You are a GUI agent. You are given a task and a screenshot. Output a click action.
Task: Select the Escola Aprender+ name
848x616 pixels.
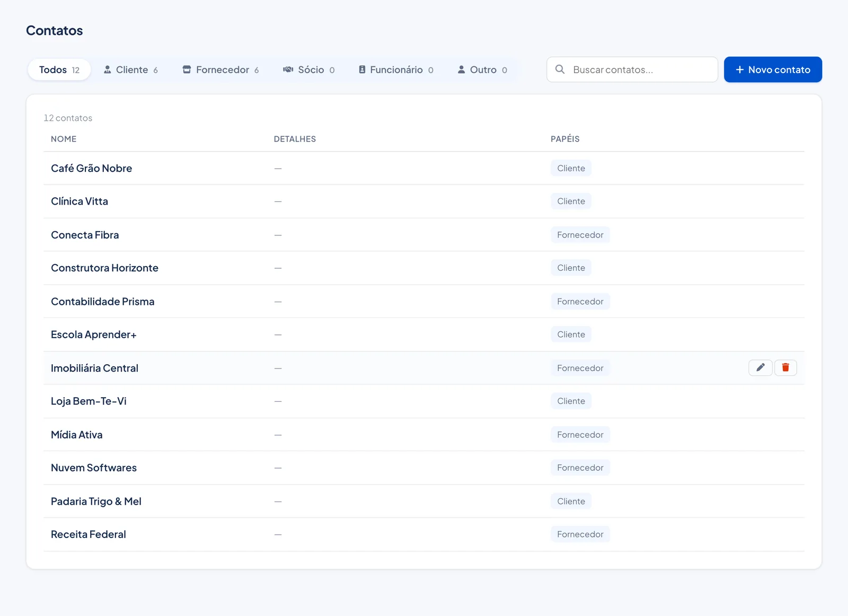(94, 335)
